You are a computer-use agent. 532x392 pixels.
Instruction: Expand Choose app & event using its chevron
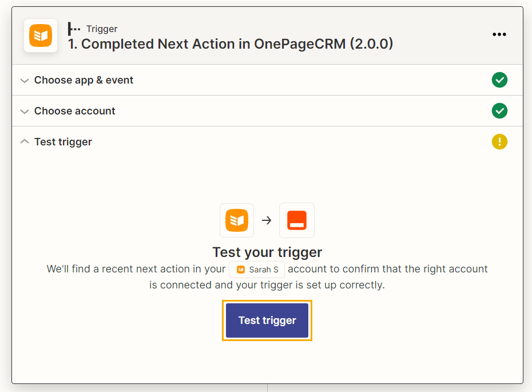(25, 81)
